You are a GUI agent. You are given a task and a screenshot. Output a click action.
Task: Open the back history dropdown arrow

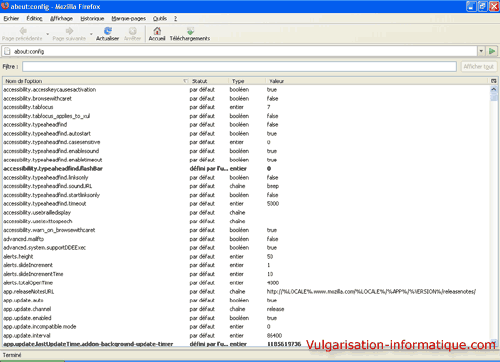pyautogui.click(x=47, y=34)
